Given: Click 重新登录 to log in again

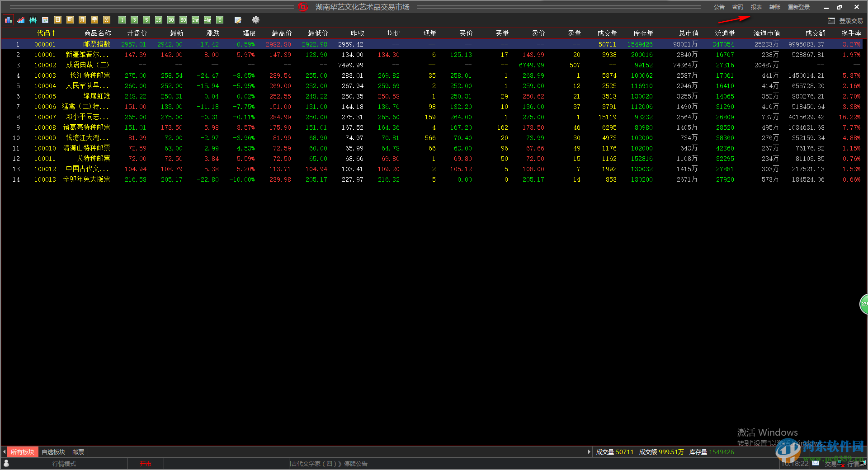Looking at the screenshot, I should point(799,7).
